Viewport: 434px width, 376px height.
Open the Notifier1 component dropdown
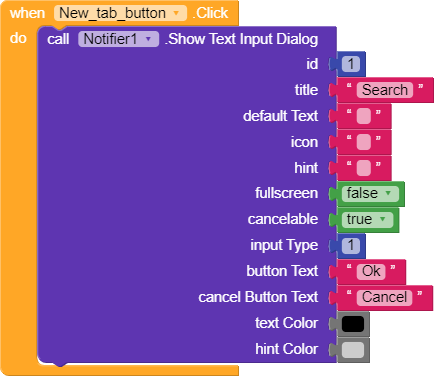tap(118, 39)
